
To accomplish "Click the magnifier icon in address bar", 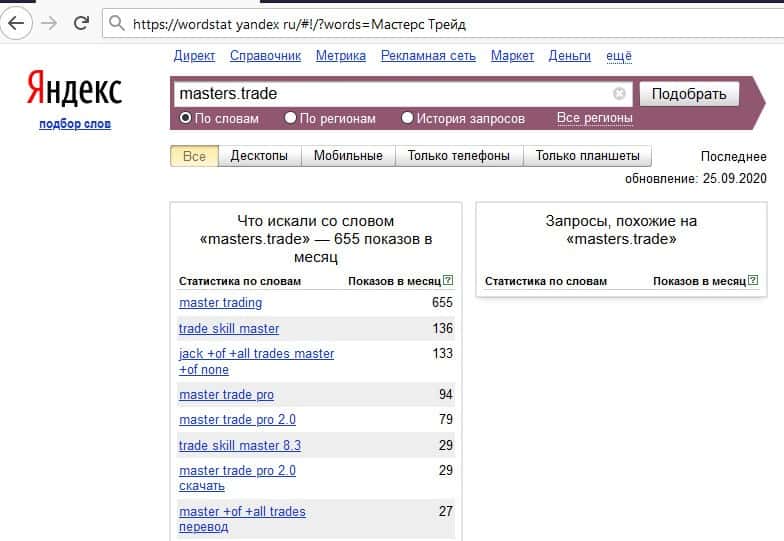I will point(116,23).
